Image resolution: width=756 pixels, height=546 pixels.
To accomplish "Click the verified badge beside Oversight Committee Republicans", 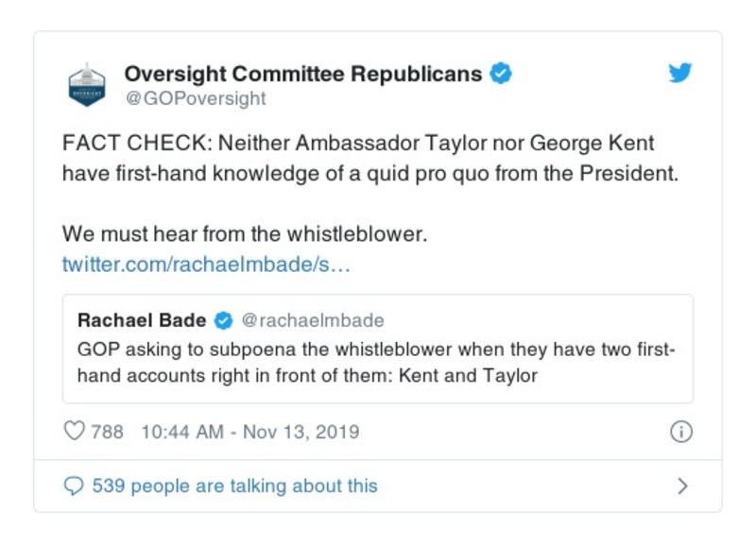I will (x=502, y=74).
